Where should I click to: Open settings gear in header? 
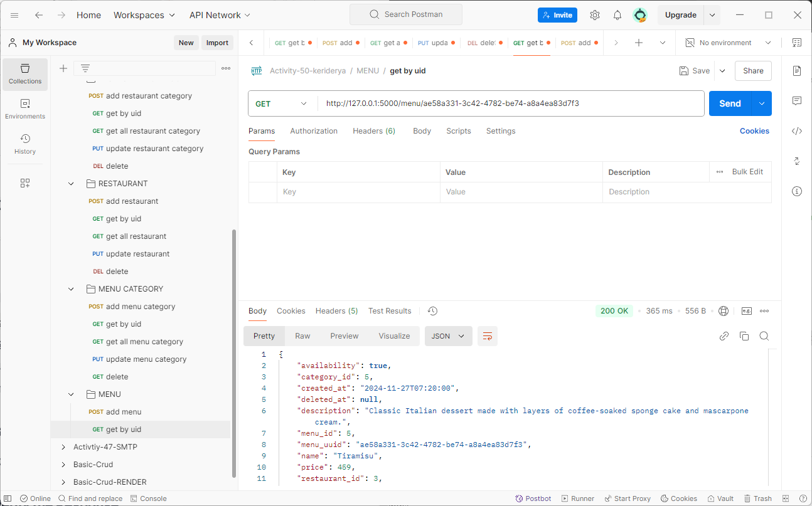coord(595,15)
